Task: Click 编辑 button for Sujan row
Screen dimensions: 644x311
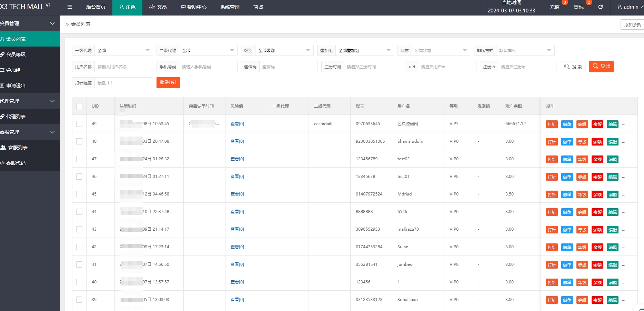Action: 612,247
